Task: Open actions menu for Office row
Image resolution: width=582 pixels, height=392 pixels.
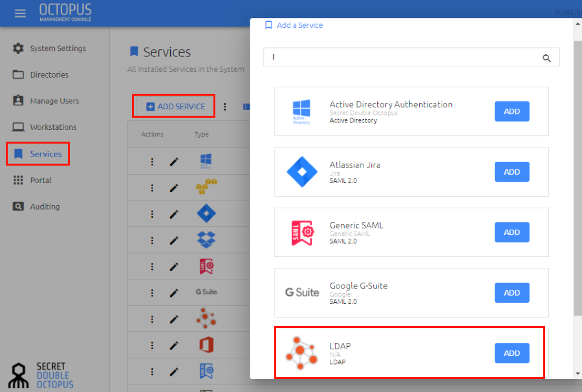Action: (x=152, y=345)
